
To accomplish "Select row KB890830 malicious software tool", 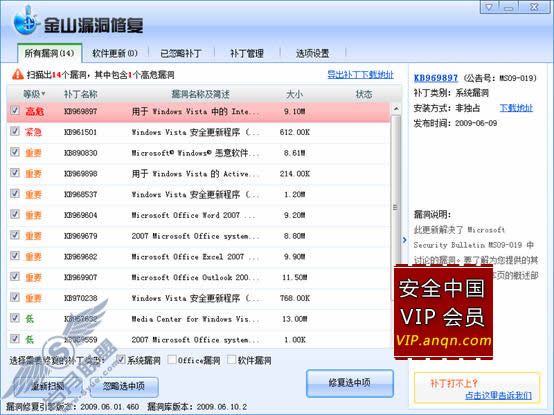I will tap(198, 153).
